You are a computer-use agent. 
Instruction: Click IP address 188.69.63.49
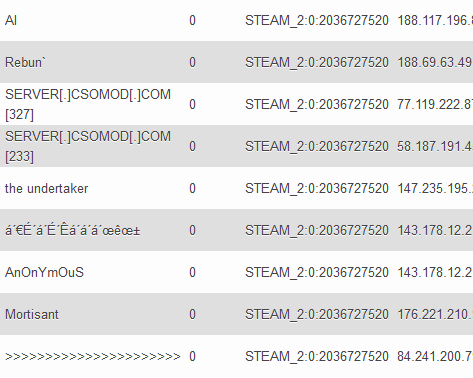pyautogui.click(x=435, y=62)
